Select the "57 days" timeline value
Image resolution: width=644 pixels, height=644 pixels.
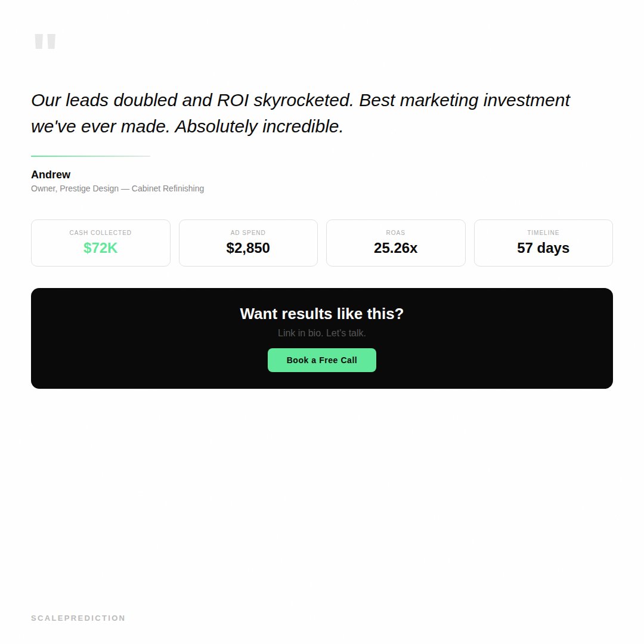click(543, 248)
